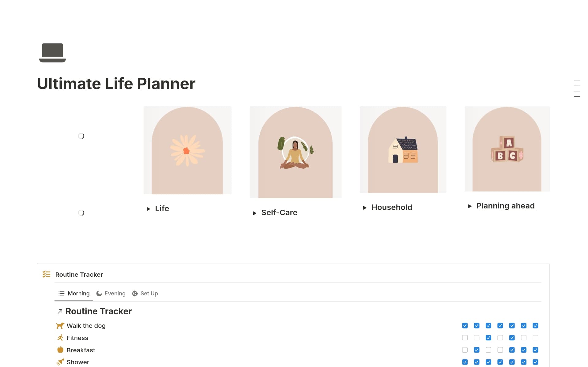Screen dimensions: 588x367
Task: Click the apple icon next to Breakfast
Action: tap(60, 350)
